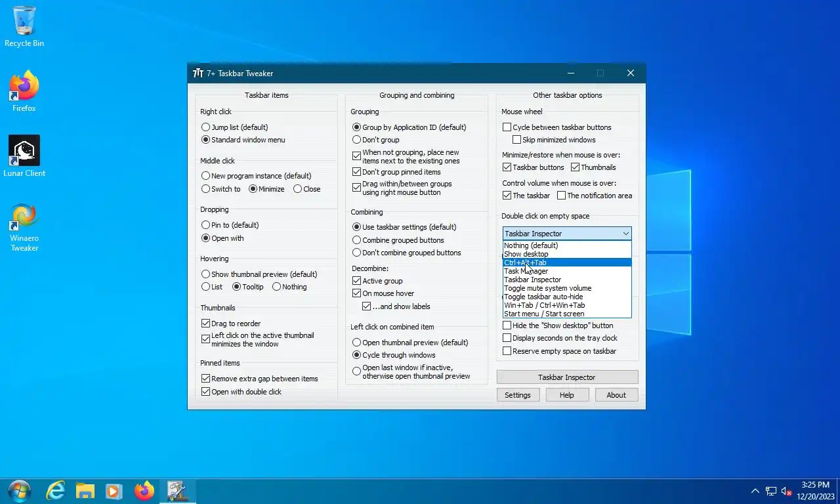Toggle Active group decombine checkbox
The height and width of the screenshot is (504, 840).
pyautogui.click(x=377, y=281)
